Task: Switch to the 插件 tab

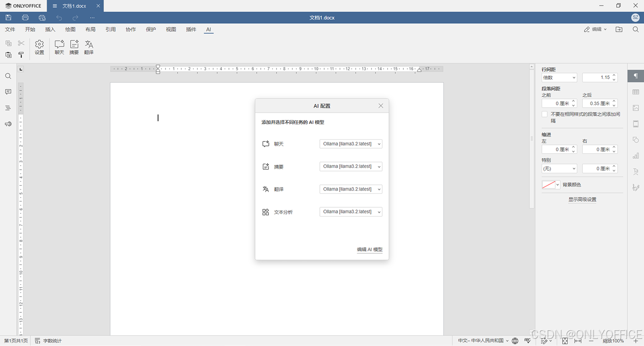Action: (191, 30)
